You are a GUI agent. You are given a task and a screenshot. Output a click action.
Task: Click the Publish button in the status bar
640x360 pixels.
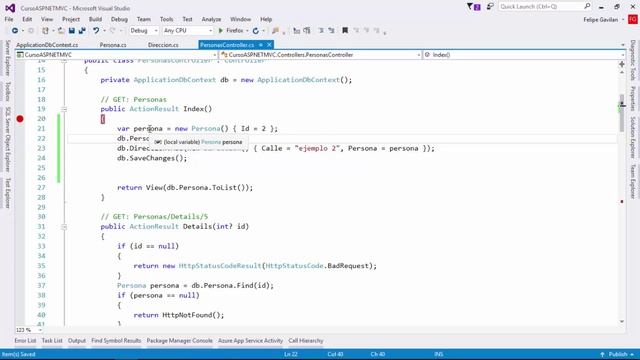[x=617, y=354]
